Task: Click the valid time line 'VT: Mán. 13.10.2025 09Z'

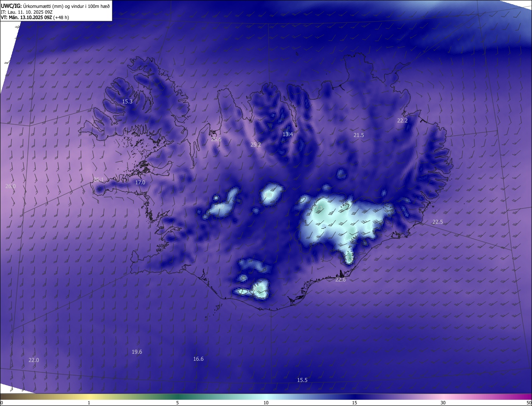Action: 26,17
